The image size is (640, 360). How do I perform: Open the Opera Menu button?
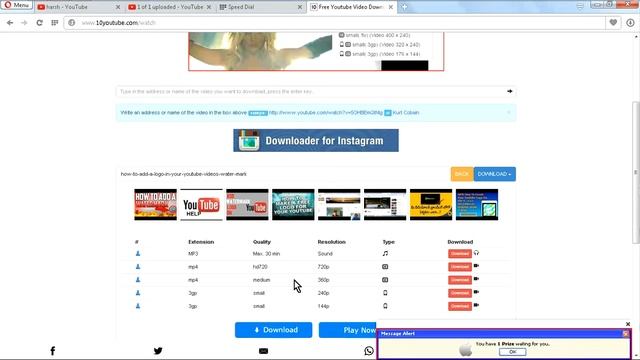[x=16, y=5]
